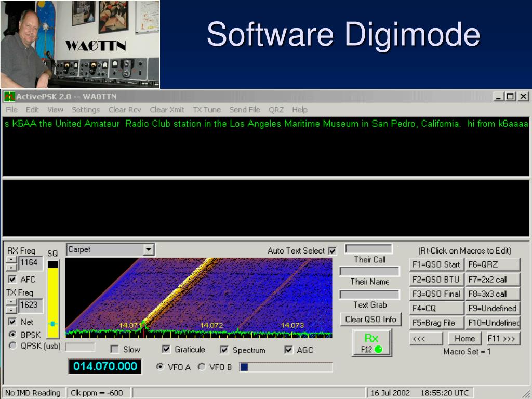Open the Carpet waterfall color dropdown
The height and width of the screenshot is (399, 532).
click(x=150, y=249)
